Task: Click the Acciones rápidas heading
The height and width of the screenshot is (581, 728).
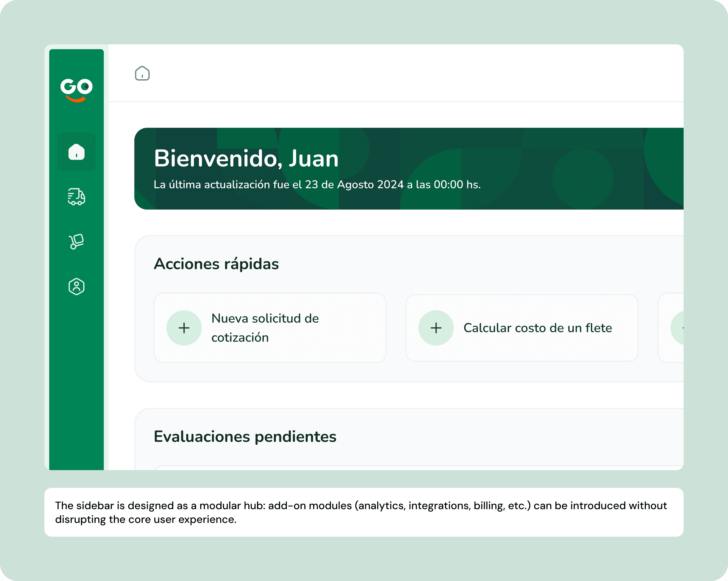Action: pyautogui.click(x=216, y=264)
